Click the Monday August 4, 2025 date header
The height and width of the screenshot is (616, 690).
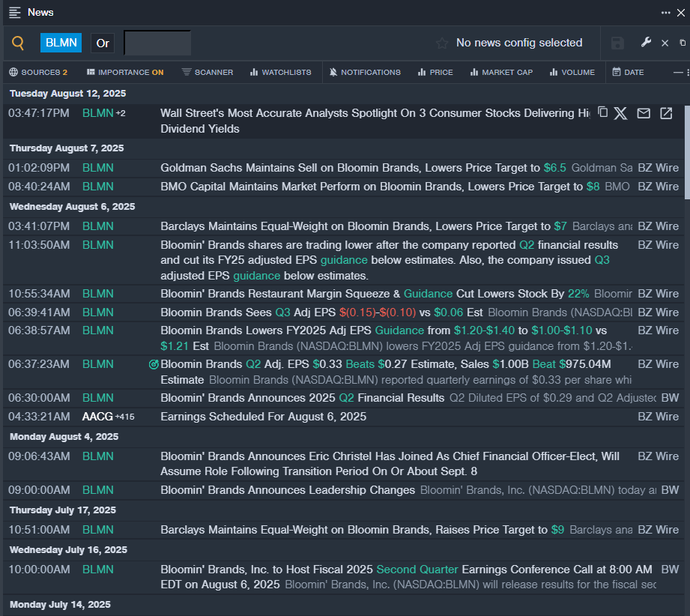pyautogui.click(x=64, y=436)
